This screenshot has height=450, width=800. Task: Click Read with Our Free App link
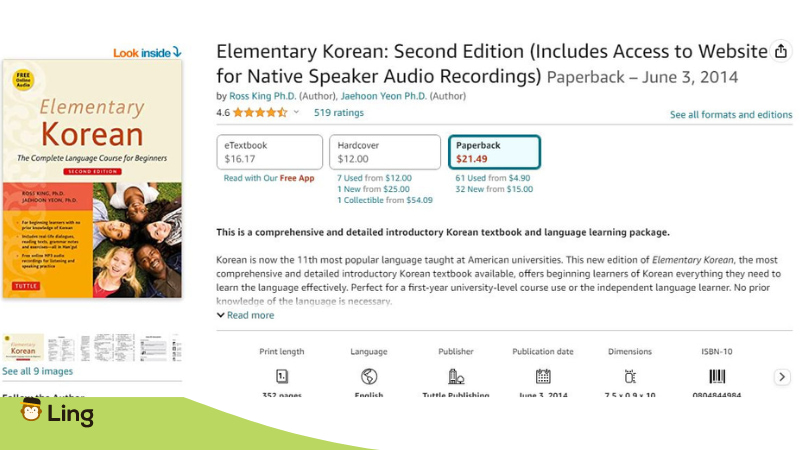pyautogui.click(x=269, y=178)
